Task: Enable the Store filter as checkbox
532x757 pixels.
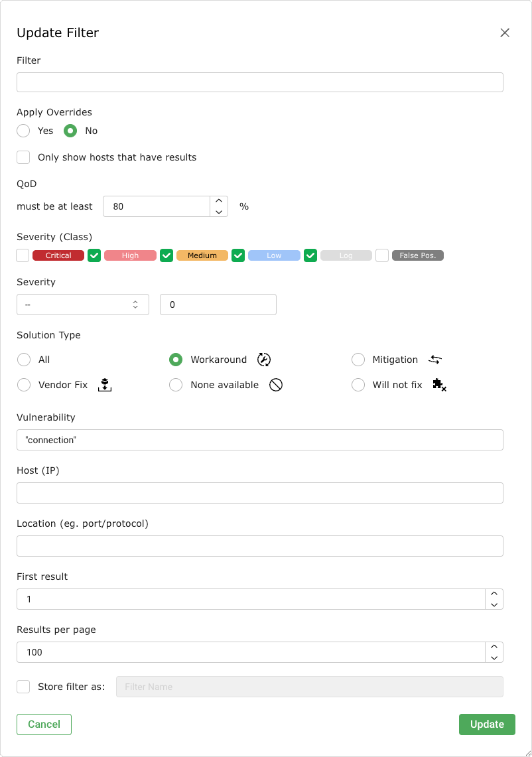Action: tap(24, 687)
